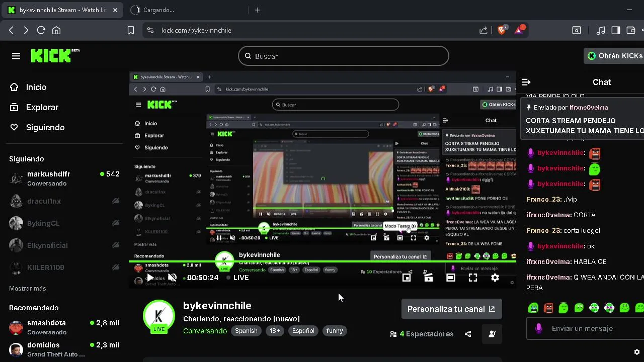Open a new tab with the plus button
This screenshot has width=644, height=362.
pos(258,10)
